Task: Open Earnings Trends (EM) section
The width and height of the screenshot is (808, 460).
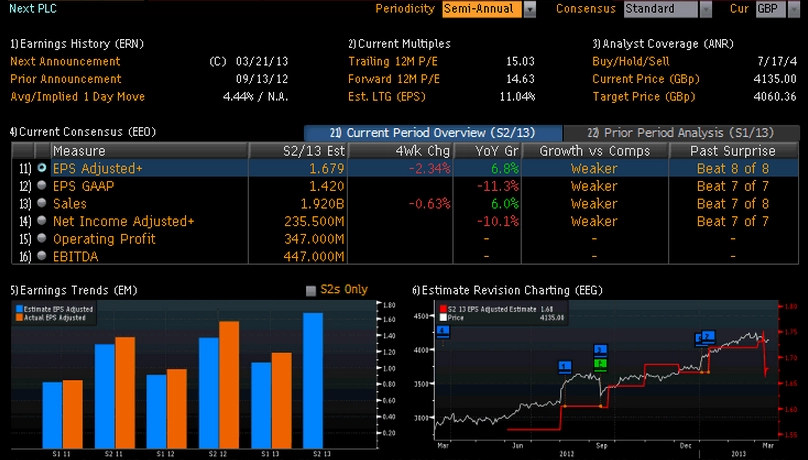Action: (74, 291)
